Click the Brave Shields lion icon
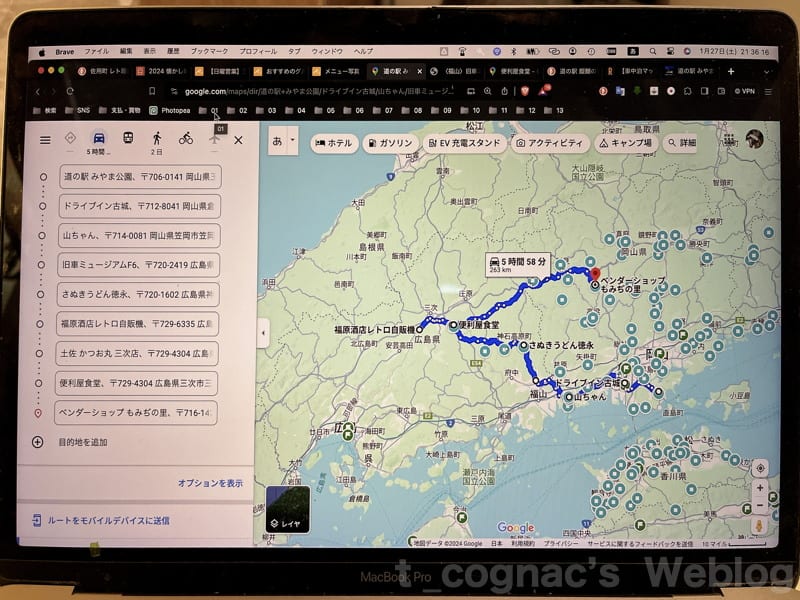 click(x=524, y=91)
